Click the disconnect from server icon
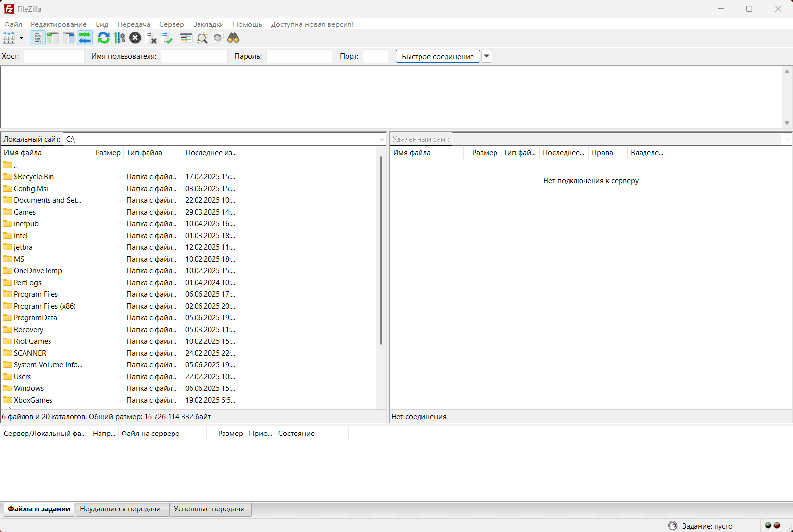 (151, 38)
